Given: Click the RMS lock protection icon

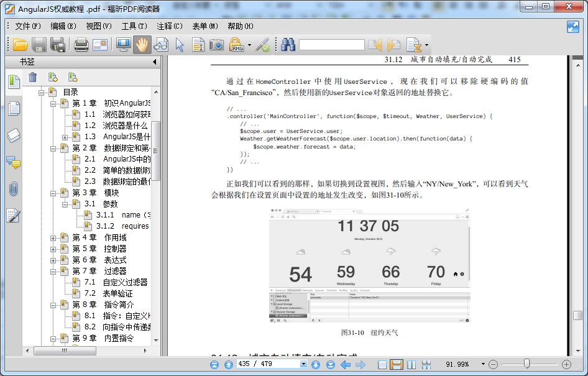Looking at the screenshot, I should (237, 45).
